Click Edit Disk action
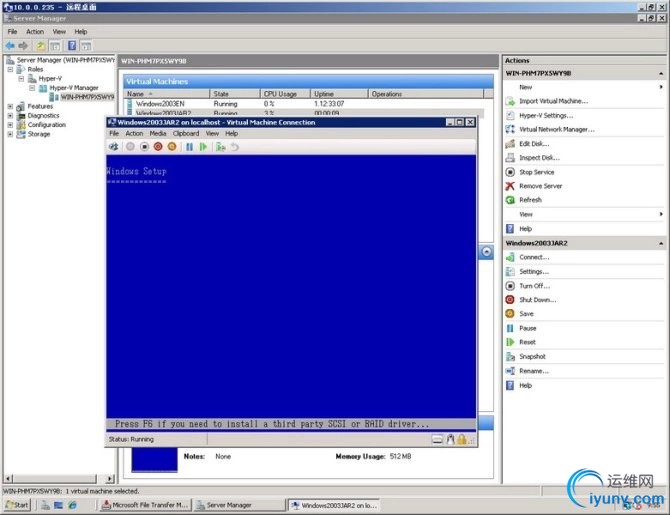The image size is (670, 515). click(534, 144)
